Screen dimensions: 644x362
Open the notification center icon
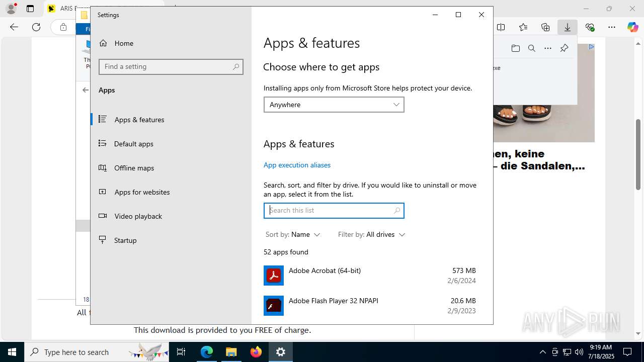click(x=627, y=352)
